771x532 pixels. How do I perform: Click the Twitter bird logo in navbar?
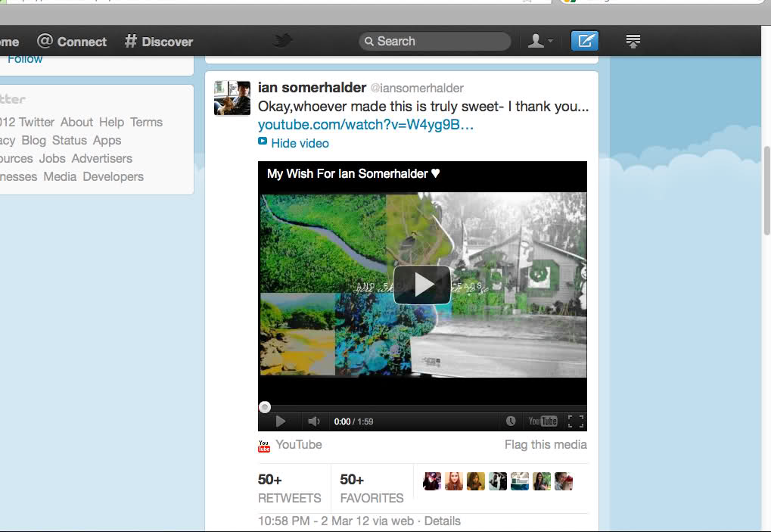click(282, 40)
